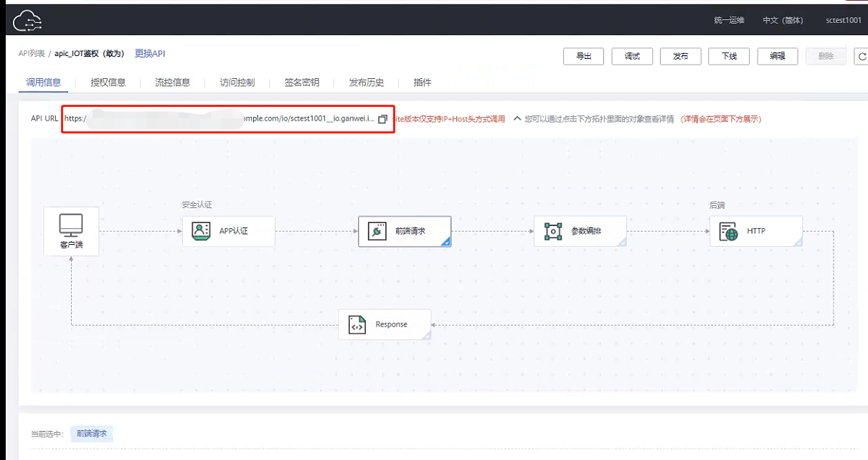868x460 pixels.
Task: Open 统一运维 in the top bar
Action: pyautogui.click(x=728, y=20)
